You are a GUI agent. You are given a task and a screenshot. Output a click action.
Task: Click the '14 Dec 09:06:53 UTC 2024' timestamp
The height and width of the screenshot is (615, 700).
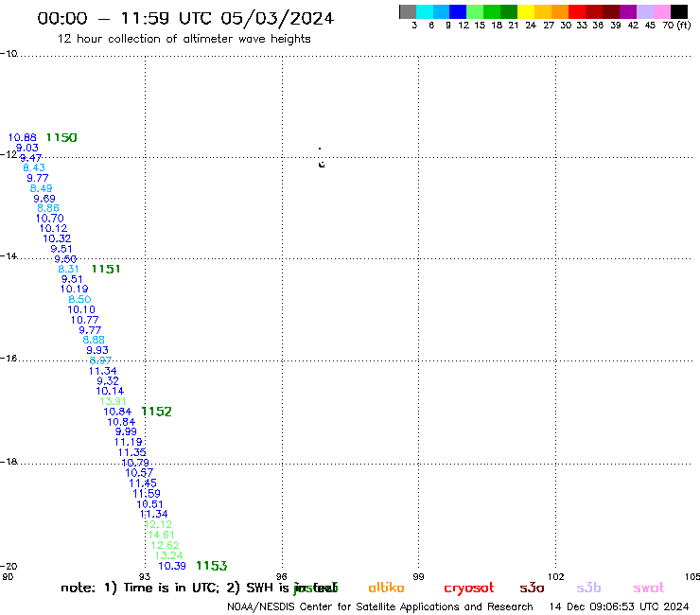[x=620, y=607]
